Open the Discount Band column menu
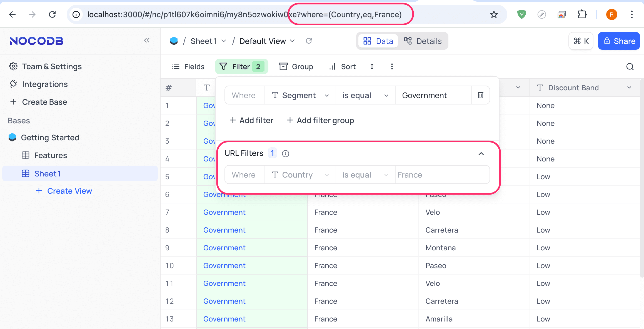Viewport: 644px width, 329px height. (630, 88)
